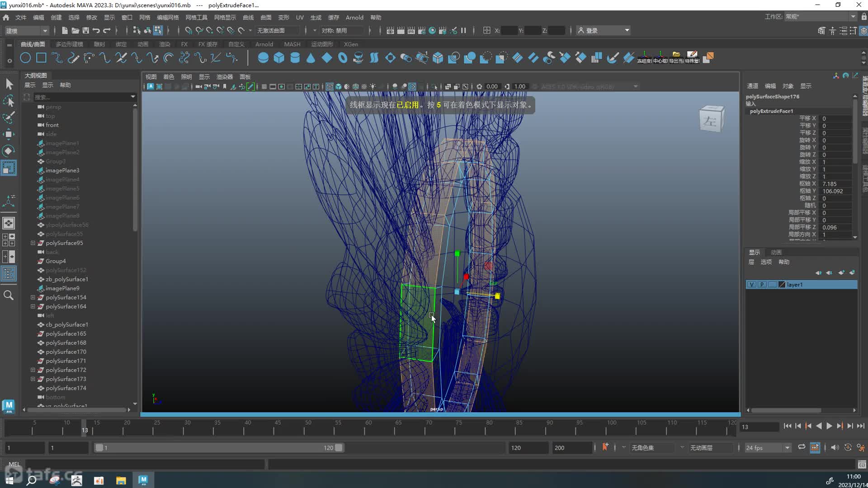Activate the Scale tool
Screen dimensions: 868x488
[9, 168]
